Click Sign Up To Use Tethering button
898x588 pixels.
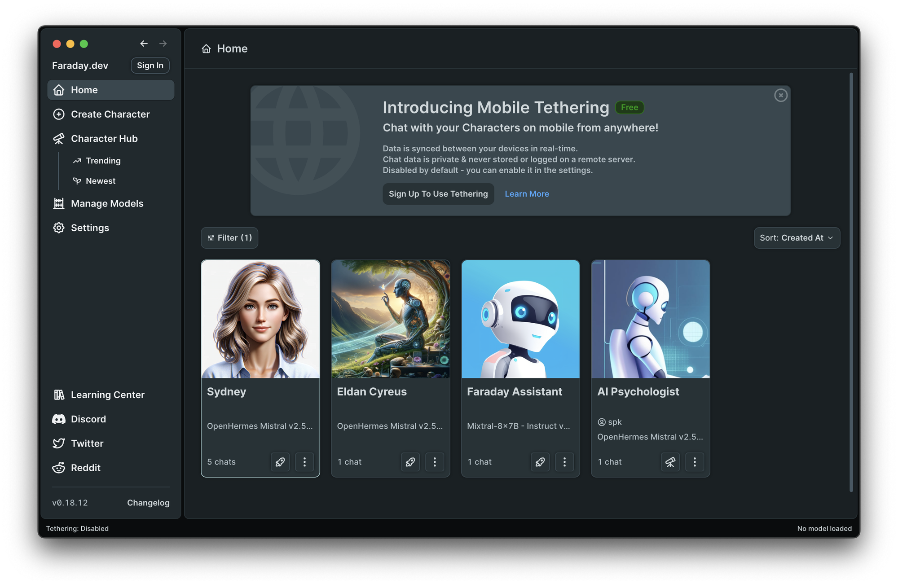click(x=438, y=194)
